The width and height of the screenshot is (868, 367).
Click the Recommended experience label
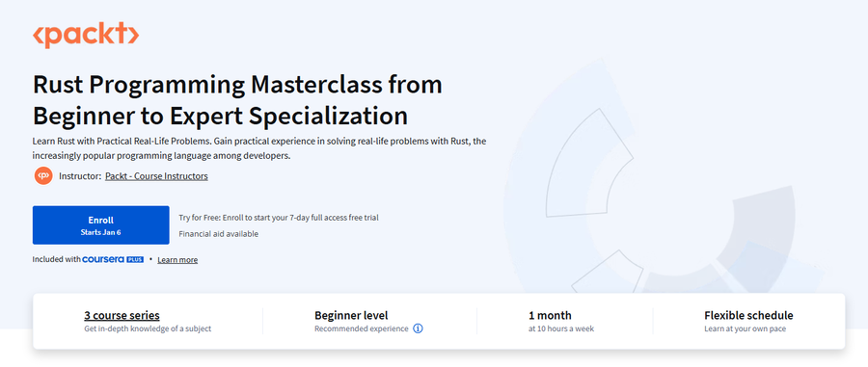pyautogui.click(x=362, y=328)
